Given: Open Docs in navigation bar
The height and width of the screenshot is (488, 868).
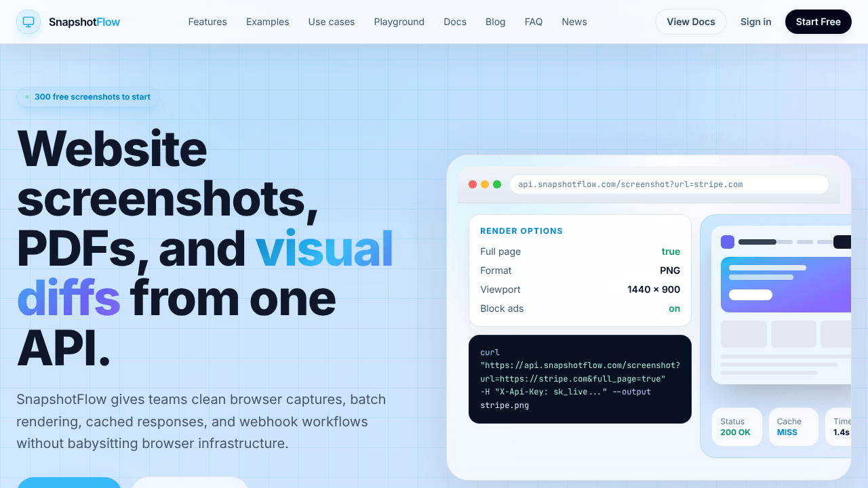Looking at the screenshot, I should click(x=455, y=22).
